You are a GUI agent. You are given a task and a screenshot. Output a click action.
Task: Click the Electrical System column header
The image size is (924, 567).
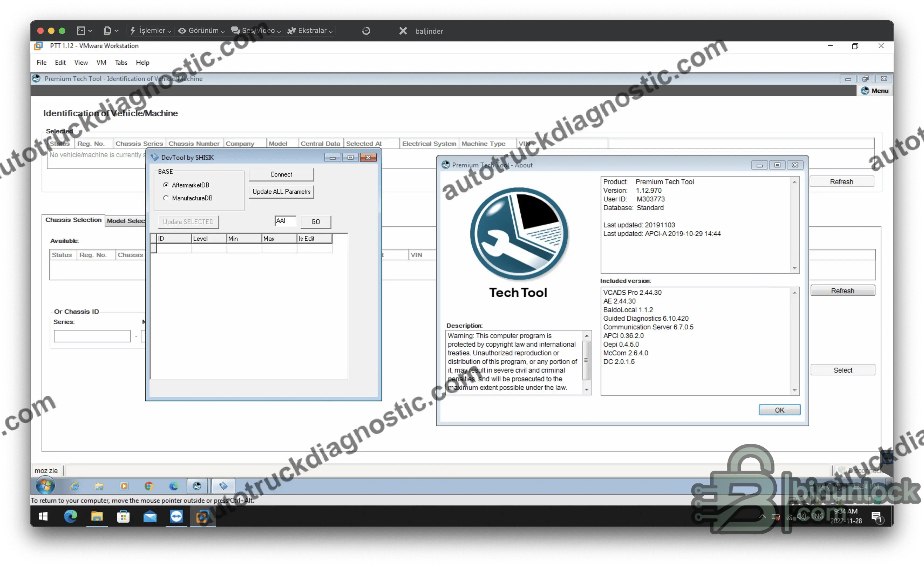pyautogui.click(x=429, y=143)
